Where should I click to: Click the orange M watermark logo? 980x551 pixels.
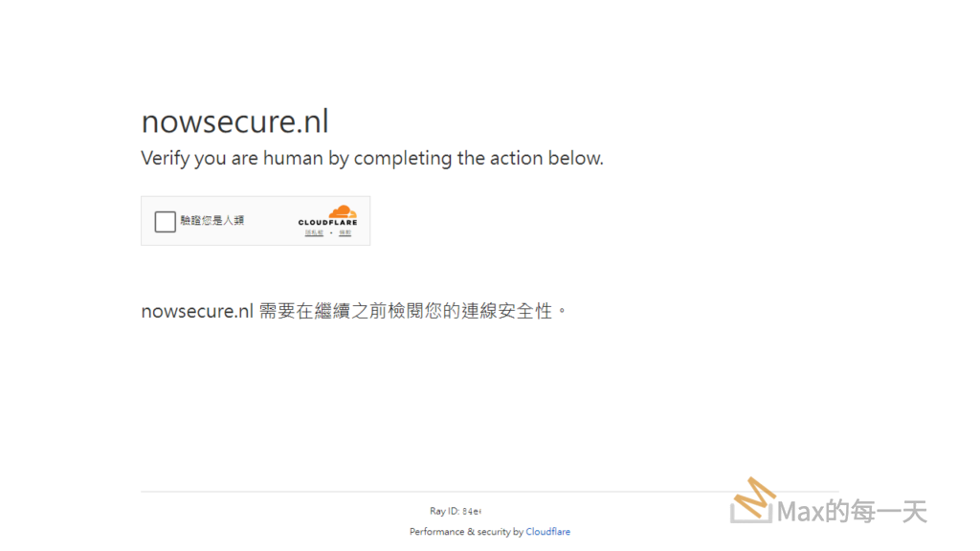[x=753, y=500]
